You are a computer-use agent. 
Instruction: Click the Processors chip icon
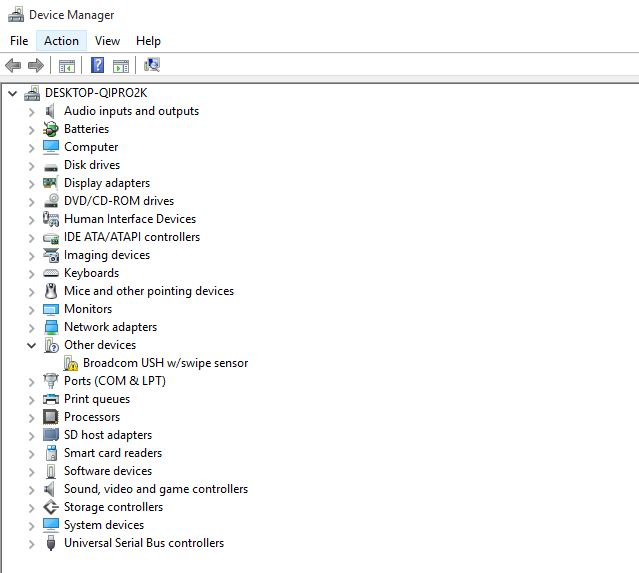(x=51, y=417)
